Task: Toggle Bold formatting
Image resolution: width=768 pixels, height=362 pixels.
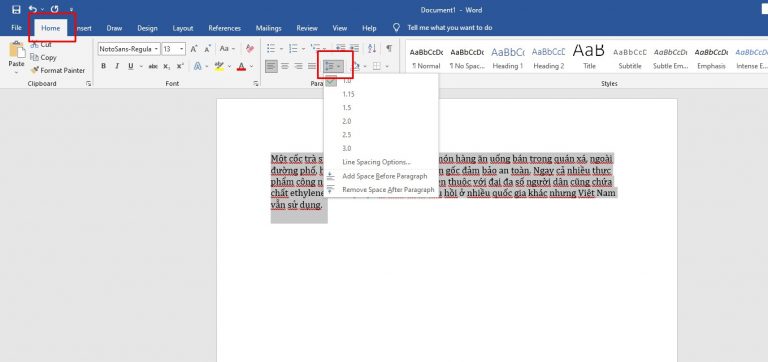Action: tap(103, 66)
